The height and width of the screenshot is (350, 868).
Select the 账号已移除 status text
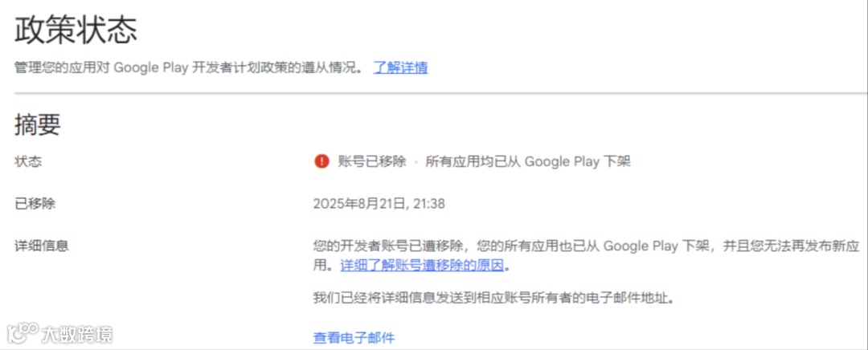(x=372, y=161)
